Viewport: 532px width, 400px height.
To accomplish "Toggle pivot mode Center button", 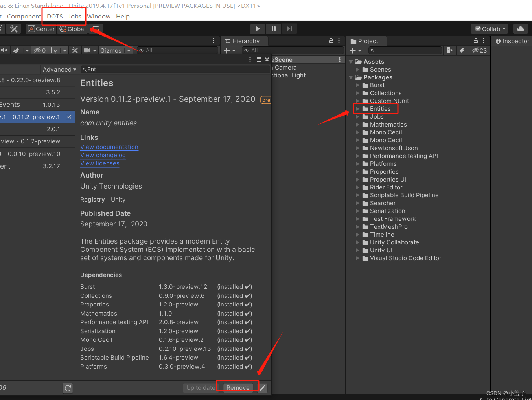I will 41,29.
